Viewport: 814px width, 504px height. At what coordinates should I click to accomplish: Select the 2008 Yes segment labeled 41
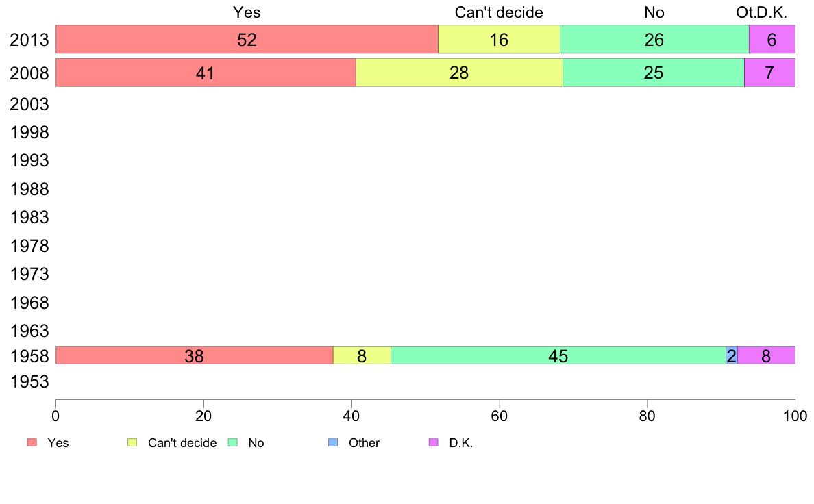click(206, 72)
